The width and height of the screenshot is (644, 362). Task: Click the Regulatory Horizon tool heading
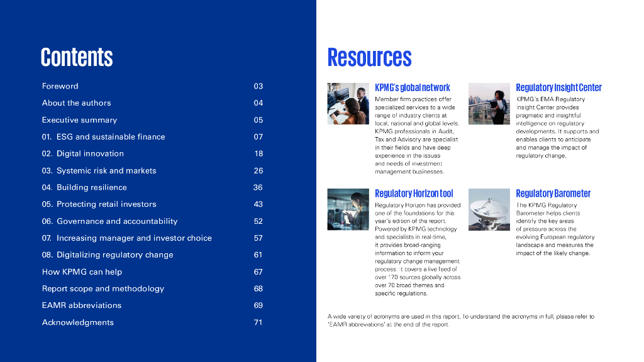(x=414, y=194)
